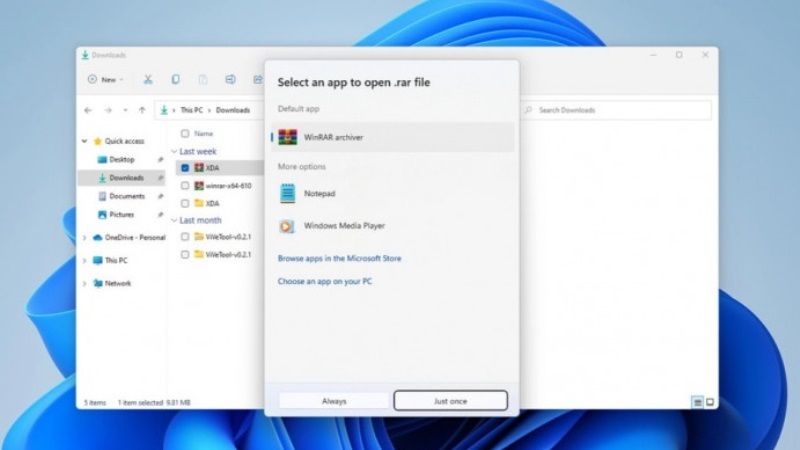Go back with the left arrow
Viewport: 800px width, 450px height.
[88, 110]
